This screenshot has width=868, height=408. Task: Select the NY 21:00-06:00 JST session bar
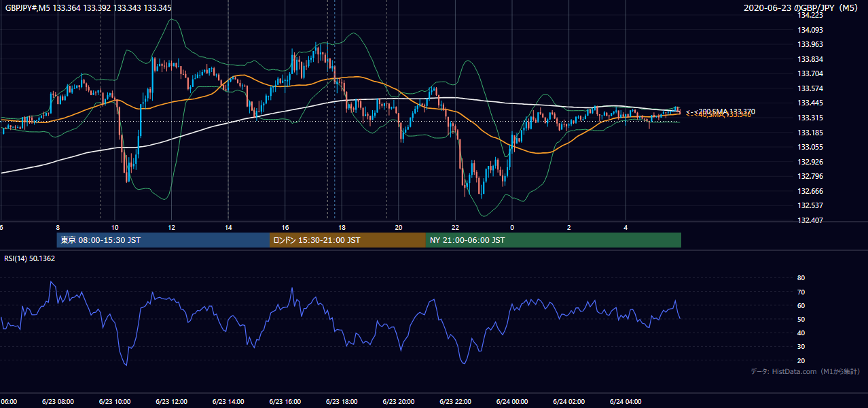[554, 240]
